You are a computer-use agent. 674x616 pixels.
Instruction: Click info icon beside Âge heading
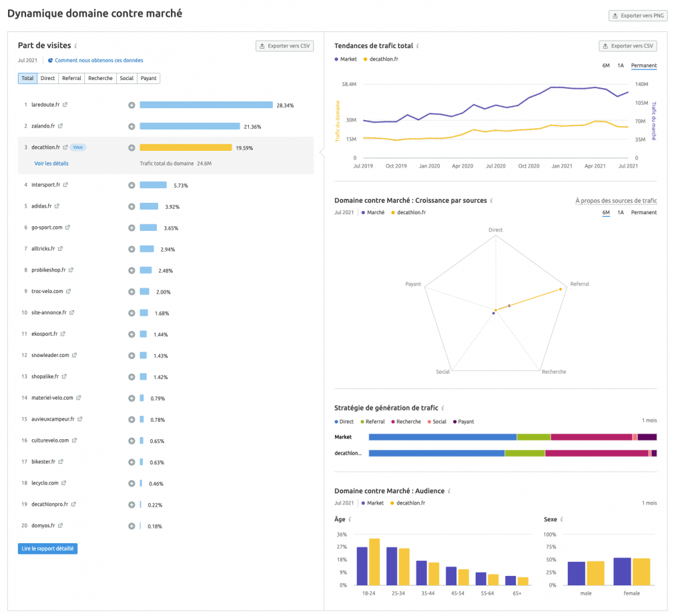350,519
